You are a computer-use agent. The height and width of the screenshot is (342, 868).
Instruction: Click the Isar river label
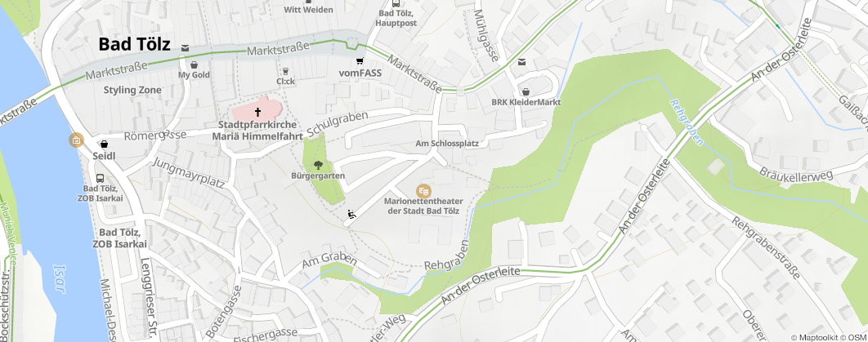coord(59,278)
